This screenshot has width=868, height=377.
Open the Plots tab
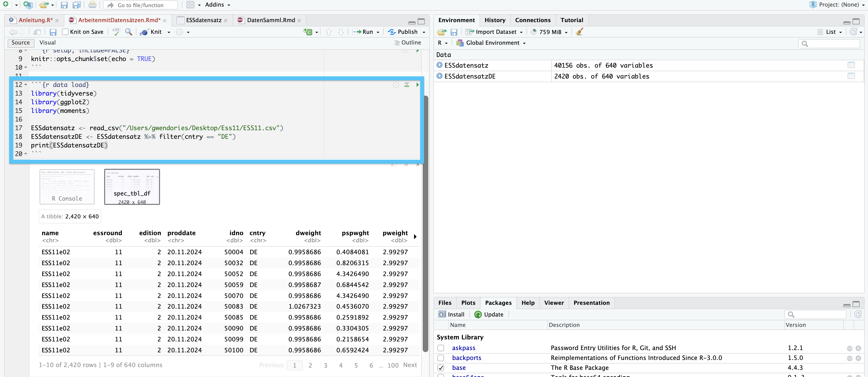tap(468, 303)
